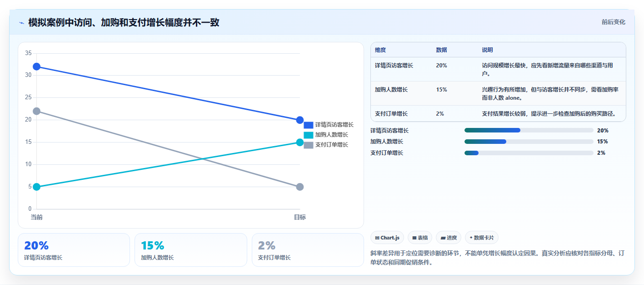The width and height of the screenshot is (644, 285).
Task: Click the 支付订单增长 progress bar
Action: (529, 153)
